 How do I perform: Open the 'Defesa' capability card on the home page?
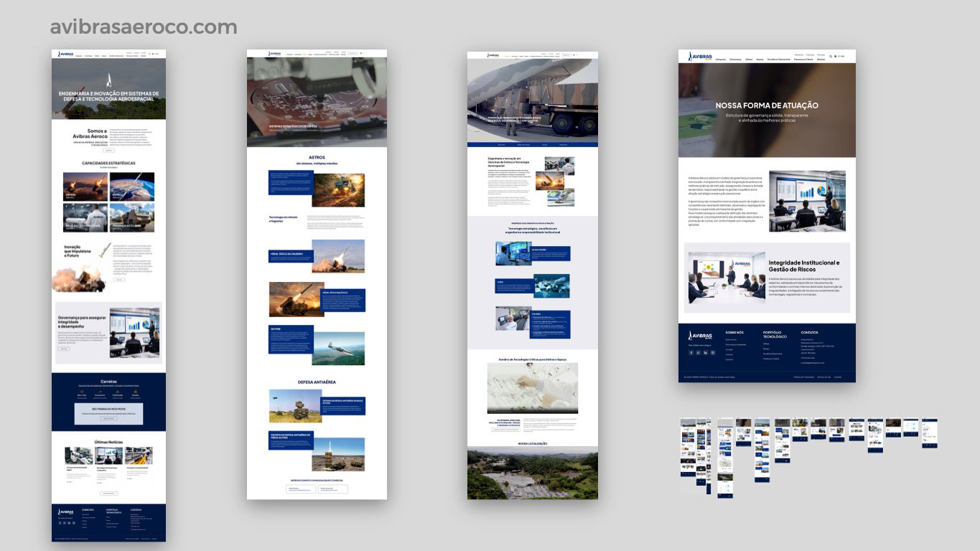[85, 187]
